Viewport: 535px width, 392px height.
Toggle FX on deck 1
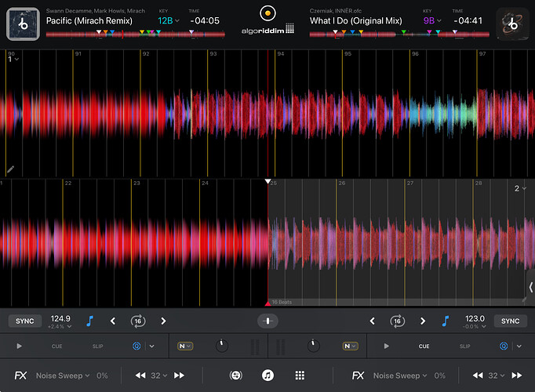(20, 376)
